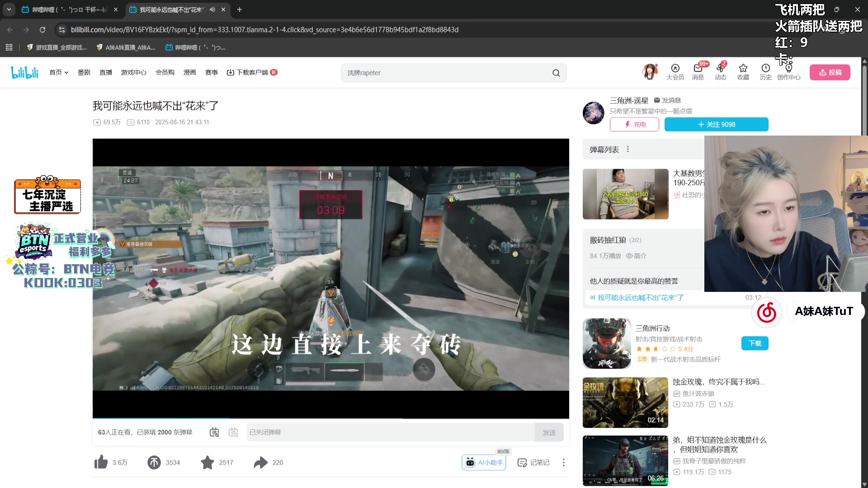Open 三角洲行动 game card image
The image size is (868, 488).
click(x=607, y=343)
